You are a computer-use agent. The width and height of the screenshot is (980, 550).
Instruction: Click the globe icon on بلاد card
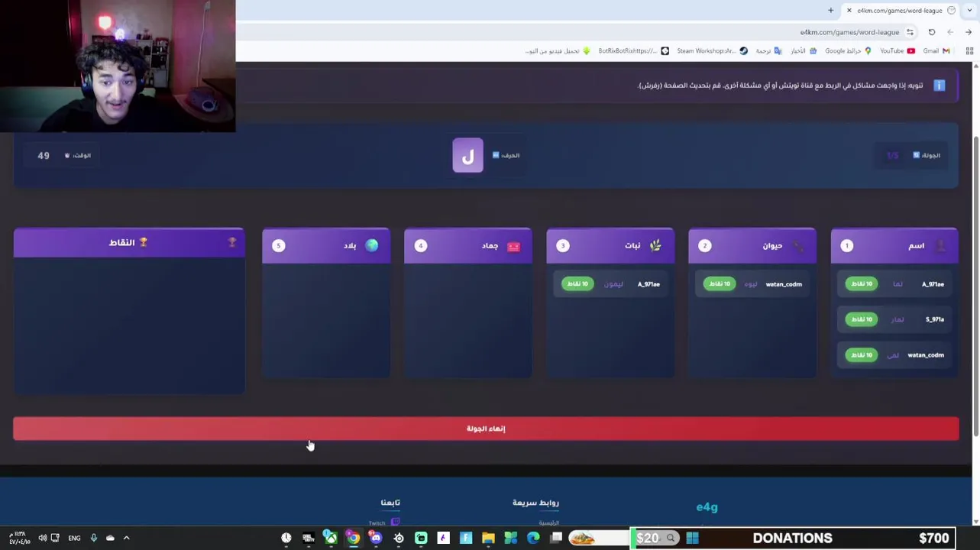point(371,245)
